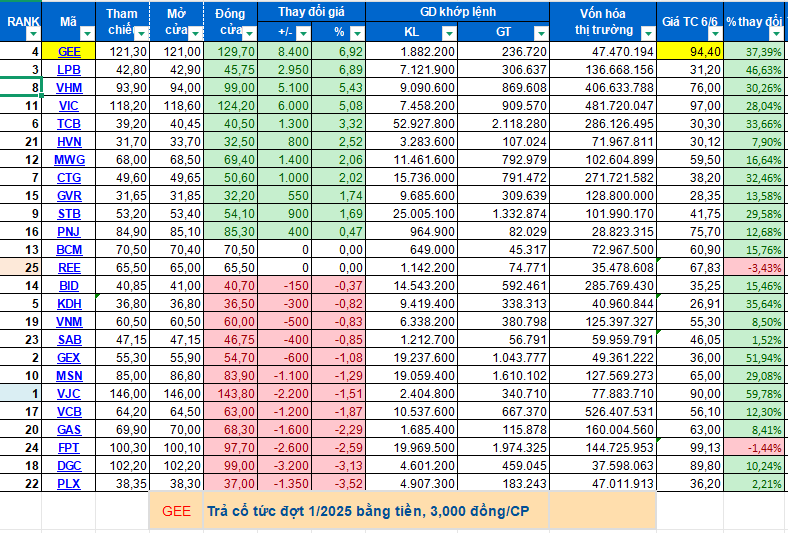Open the REE ticker link
This screenshot has width=788, height=533.
click(x=69, y=268)
